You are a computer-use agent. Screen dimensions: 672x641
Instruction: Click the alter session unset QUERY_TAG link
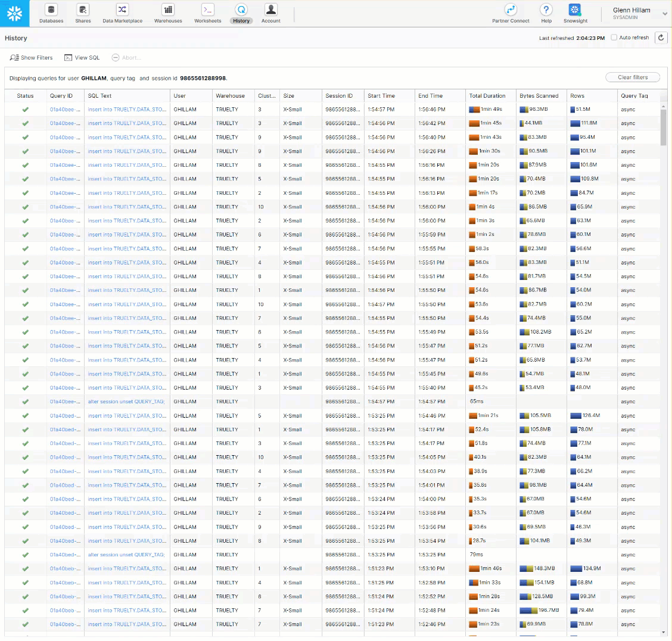[126, 402]
